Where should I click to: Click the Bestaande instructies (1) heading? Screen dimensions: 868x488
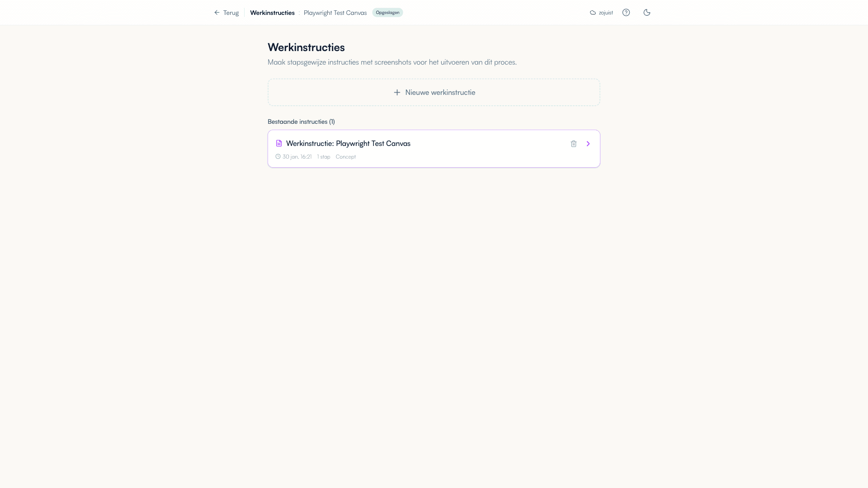pyautogui.click(x=301, y=121)
